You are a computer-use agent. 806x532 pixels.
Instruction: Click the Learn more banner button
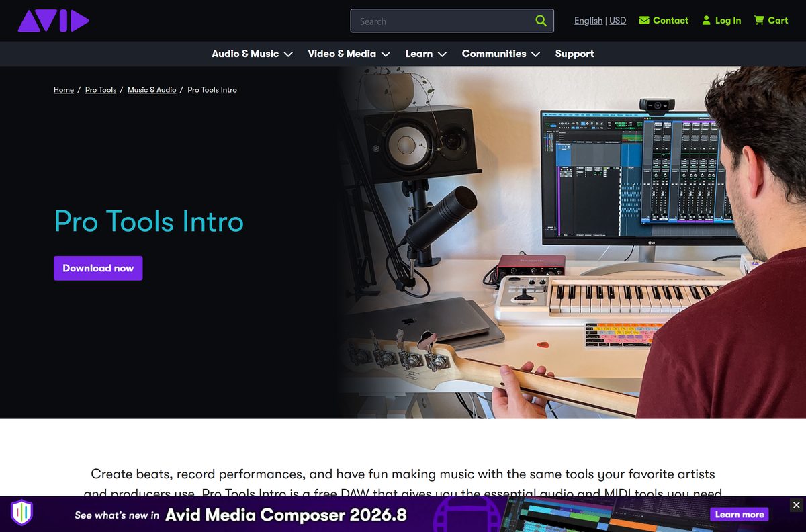[740, 515]
